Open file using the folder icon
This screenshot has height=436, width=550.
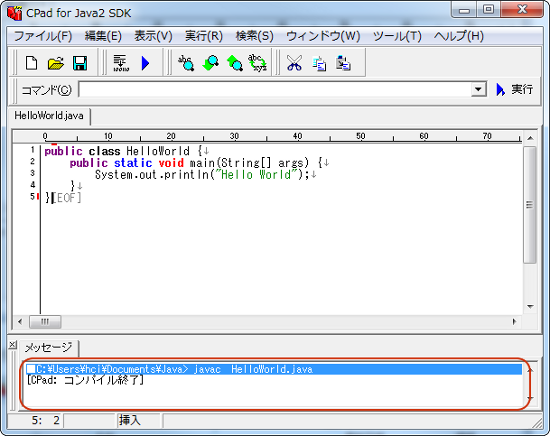56,63
